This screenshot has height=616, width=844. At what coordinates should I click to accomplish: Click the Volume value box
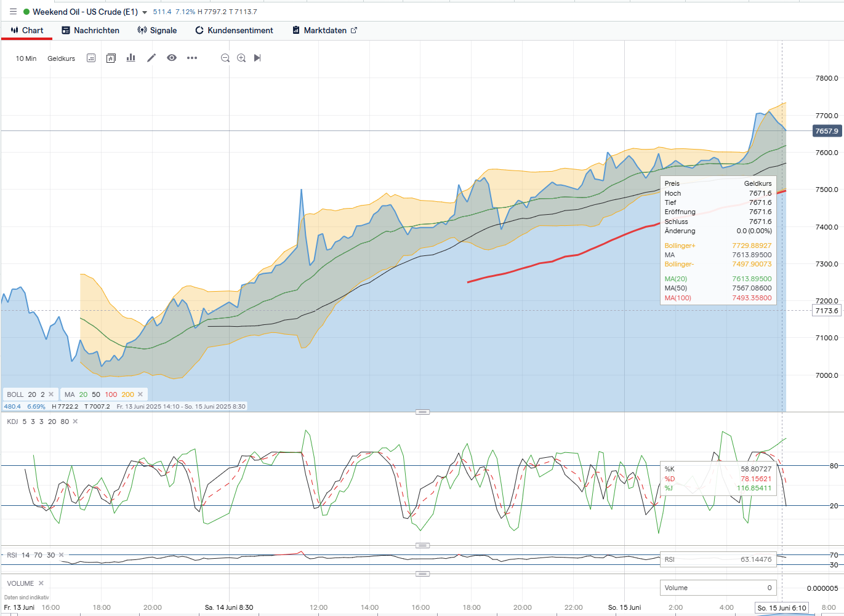coord(718,588)
